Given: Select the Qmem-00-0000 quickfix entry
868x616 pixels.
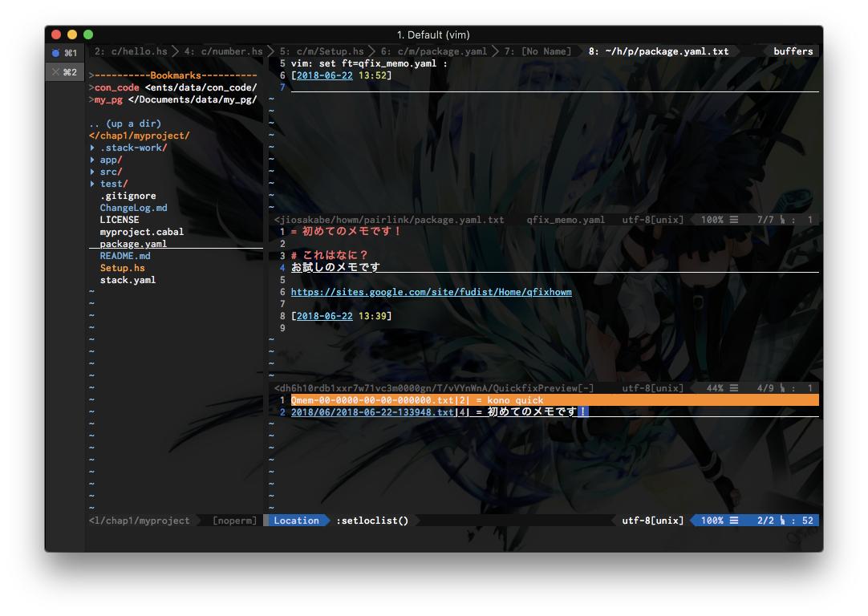Looking at the screenshot, I should click(x=372, y=400).
